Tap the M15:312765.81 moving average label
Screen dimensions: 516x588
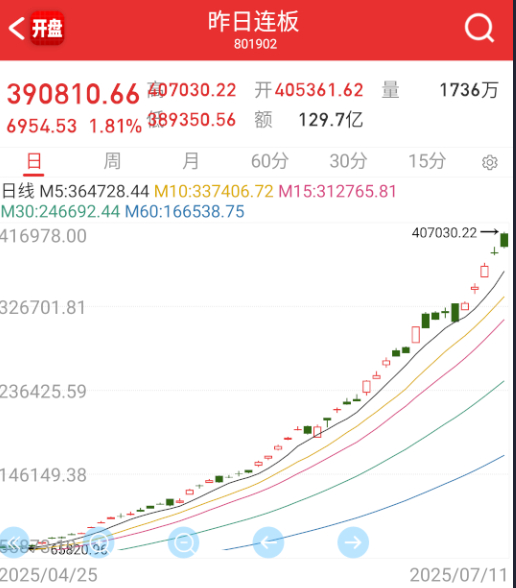tap(338, 191)
